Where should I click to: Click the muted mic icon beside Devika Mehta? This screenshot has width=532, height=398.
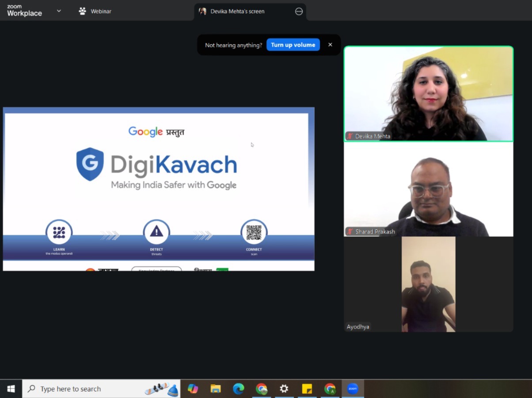350,136
